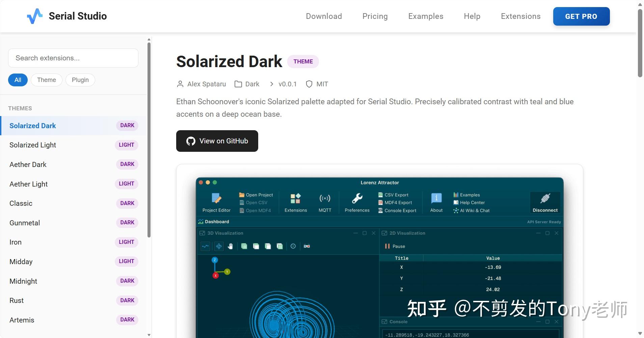
Task: Click the 2D Visualization panel icon
Action: [384, 233]
